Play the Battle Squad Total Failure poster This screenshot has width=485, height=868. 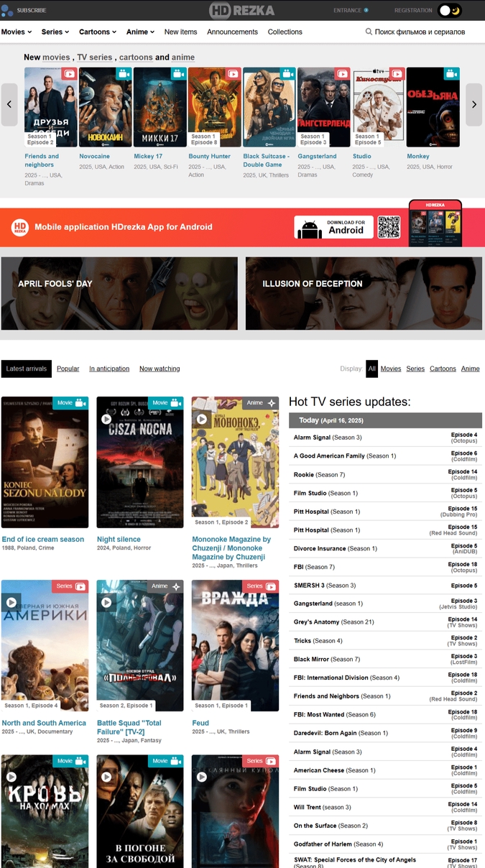pos(106,602)
